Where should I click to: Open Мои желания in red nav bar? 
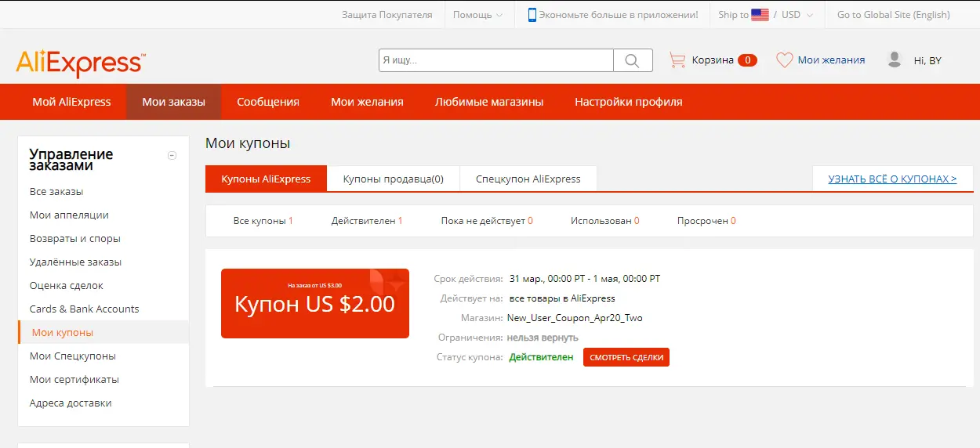[367, 102]
